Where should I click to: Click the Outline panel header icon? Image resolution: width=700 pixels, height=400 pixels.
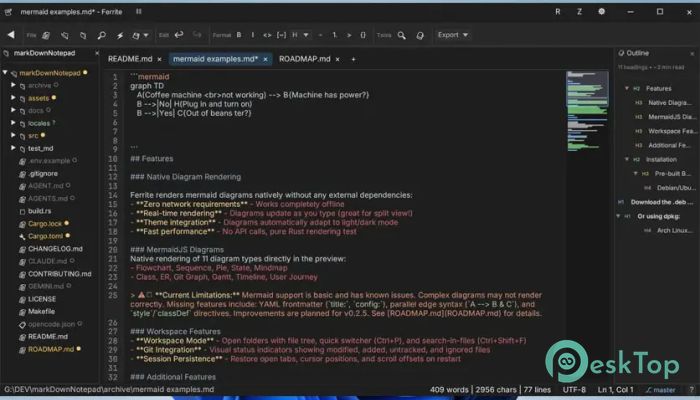pyautogui.click(x=621, y=53)
